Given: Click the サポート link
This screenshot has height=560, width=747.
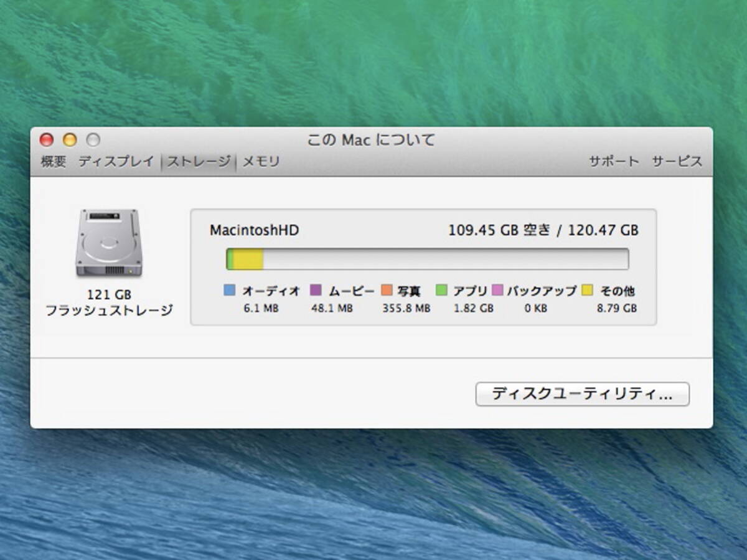Looking at the screenshot, I should click(614, 162).
